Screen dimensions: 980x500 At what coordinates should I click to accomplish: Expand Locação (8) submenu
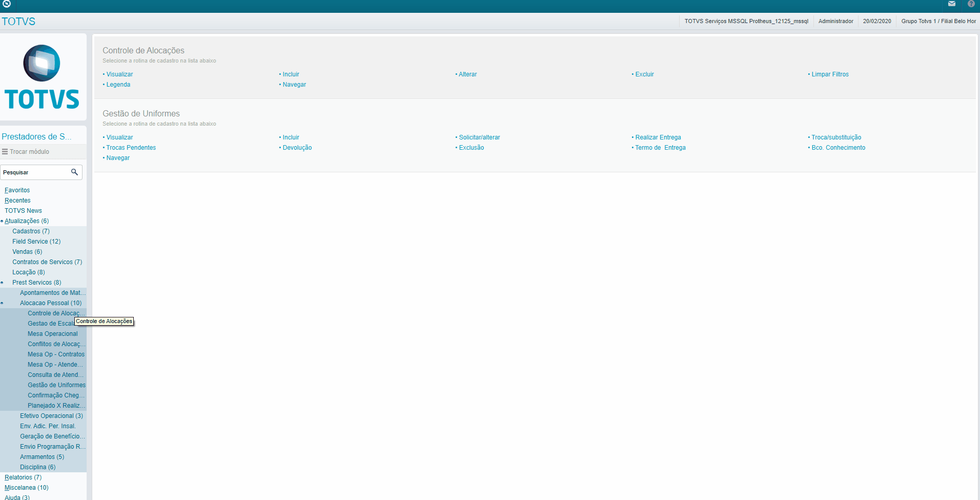[x=29, y=272]
